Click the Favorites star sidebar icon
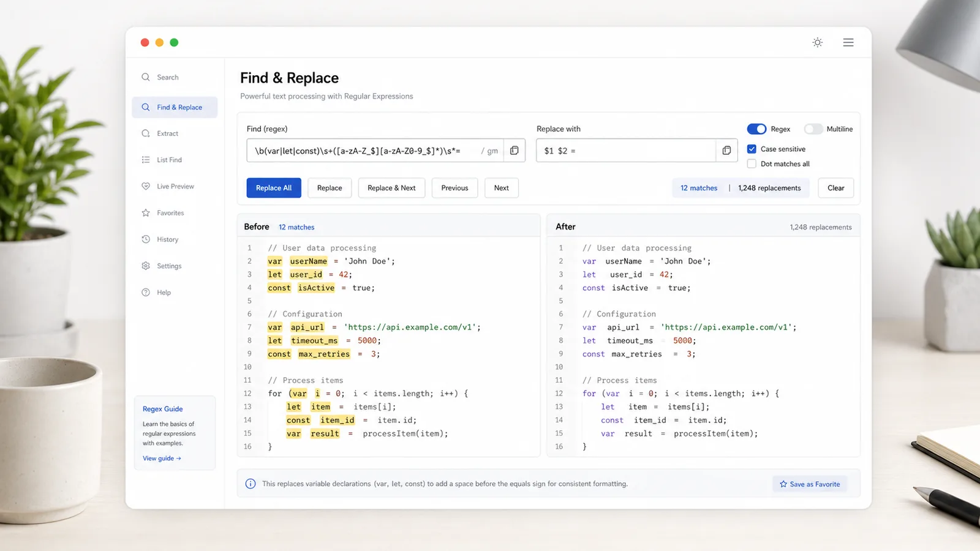 146,213
